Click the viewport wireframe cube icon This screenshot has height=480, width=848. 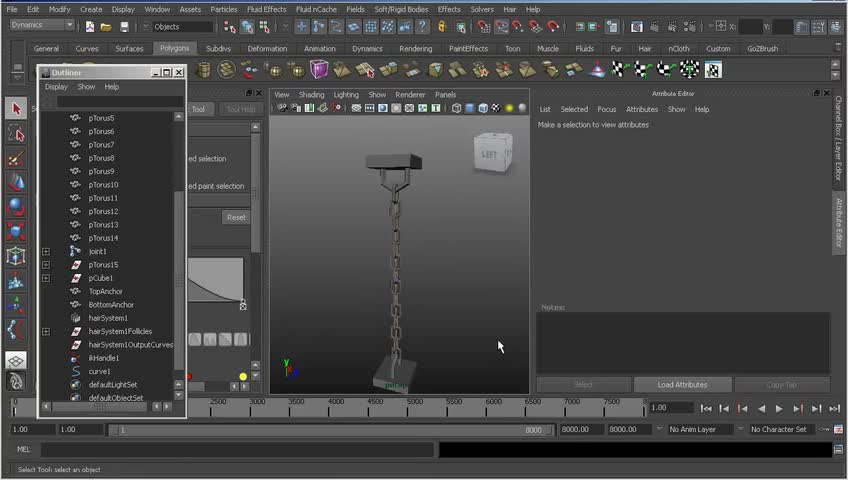(456, 108)
